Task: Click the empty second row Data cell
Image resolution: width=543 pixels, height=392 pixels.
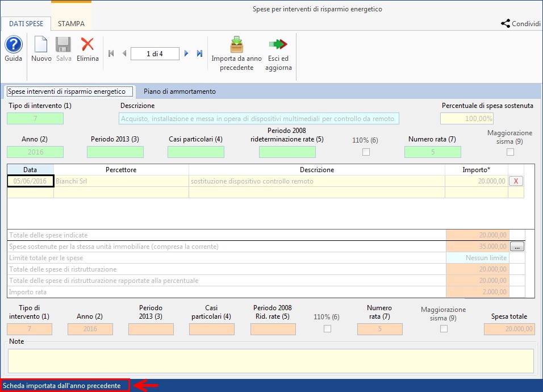Action: coord(31,193)
